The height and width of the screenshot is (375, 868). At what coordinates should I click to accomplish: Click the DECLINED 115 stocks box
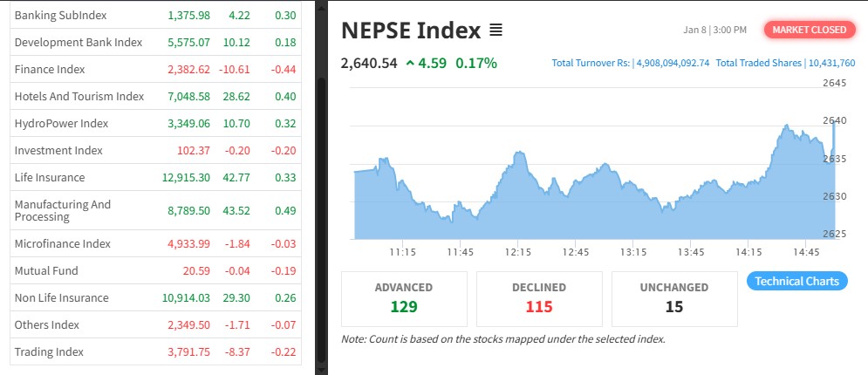[x=538, y=297]
